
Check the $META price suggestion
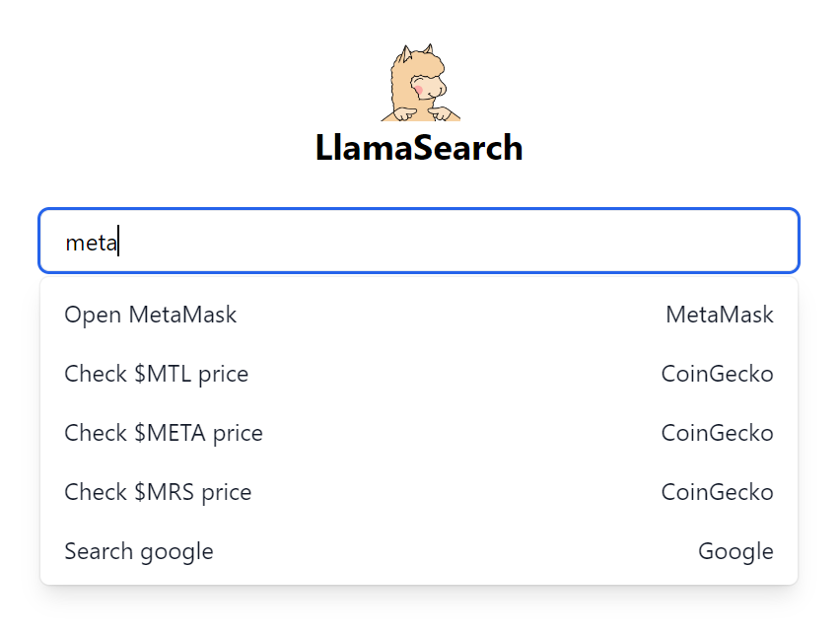[163, 433]
